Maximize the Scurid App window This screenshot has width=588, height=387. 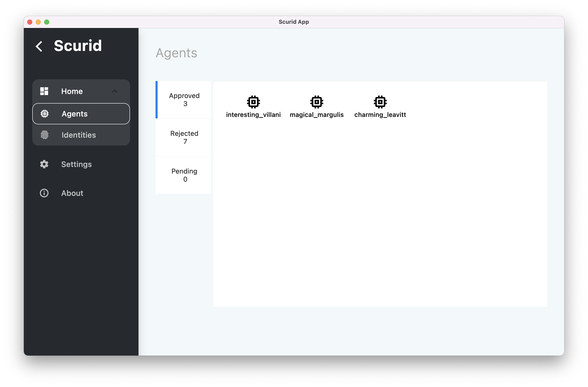(47, 22)
